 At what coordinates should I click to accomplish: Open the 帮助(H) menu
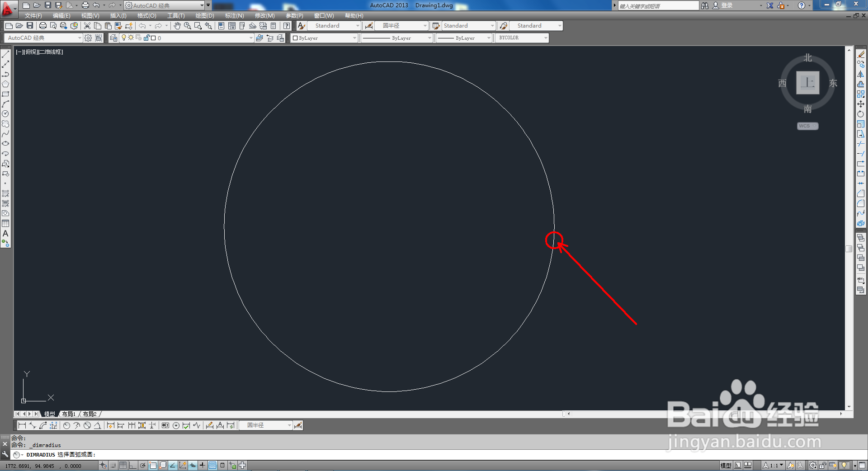coord(354,16)
